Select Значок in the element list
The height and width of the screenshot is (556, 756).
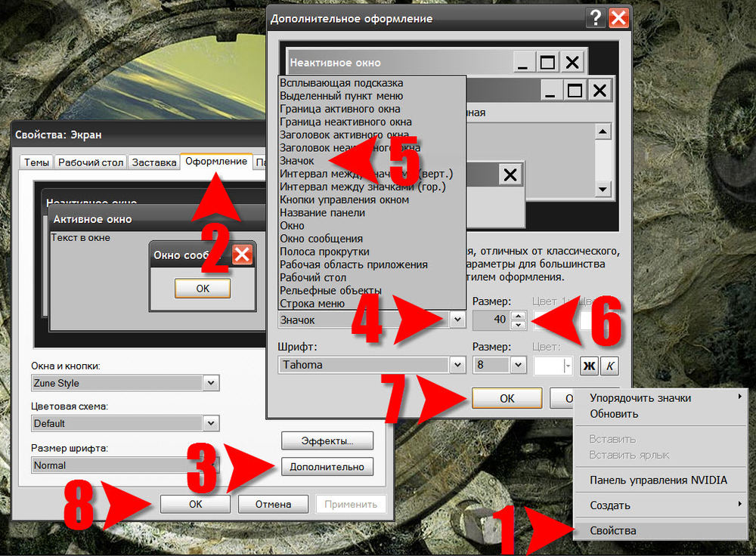(372, 161)
